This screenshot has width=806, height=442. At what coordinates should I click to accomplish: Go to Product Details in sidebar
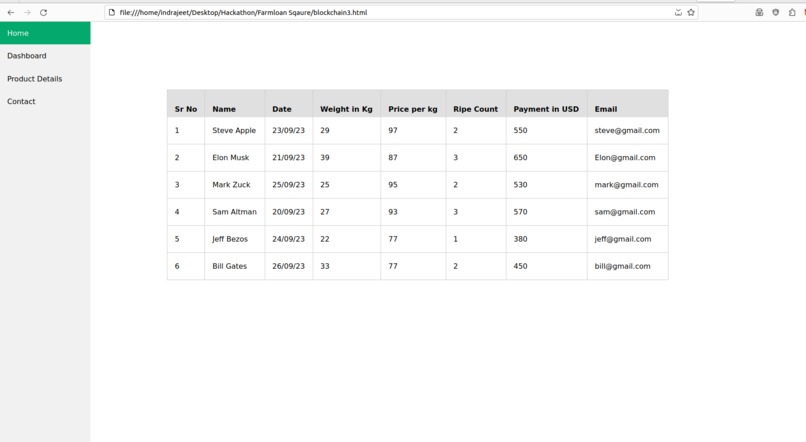45,79
